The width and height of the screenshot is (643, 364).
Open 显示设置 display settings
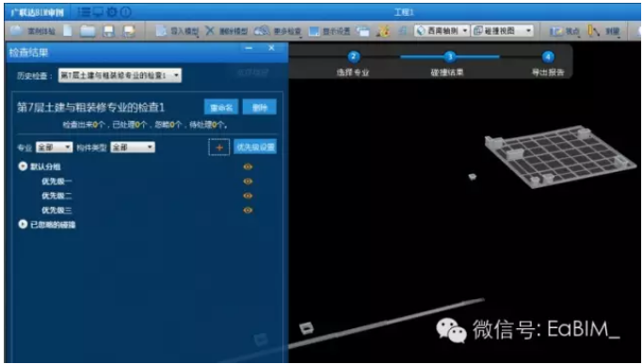point(330,31)
